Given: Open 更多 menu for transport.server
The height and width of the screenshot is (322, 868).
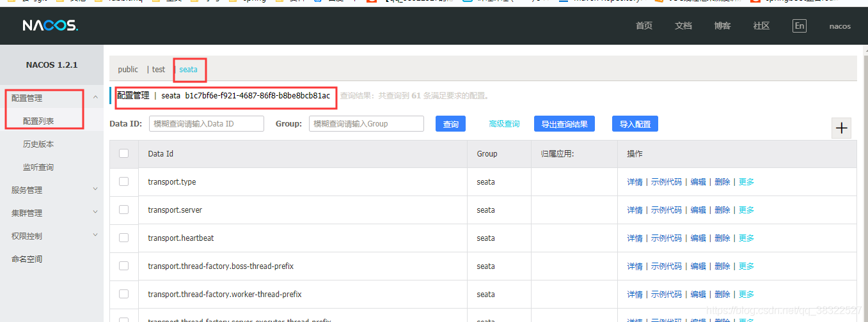Looking at the screenshot, I should [x=746, y=210].
